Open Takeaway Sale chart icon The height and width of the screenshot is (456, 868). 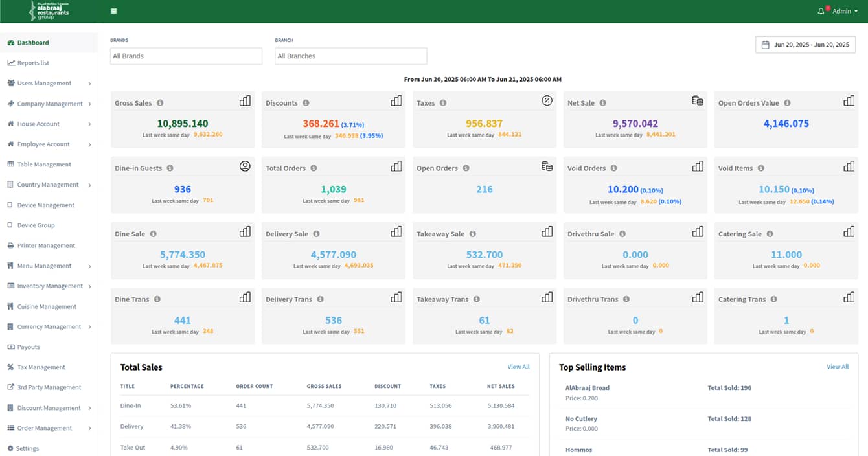coord(547,231)
